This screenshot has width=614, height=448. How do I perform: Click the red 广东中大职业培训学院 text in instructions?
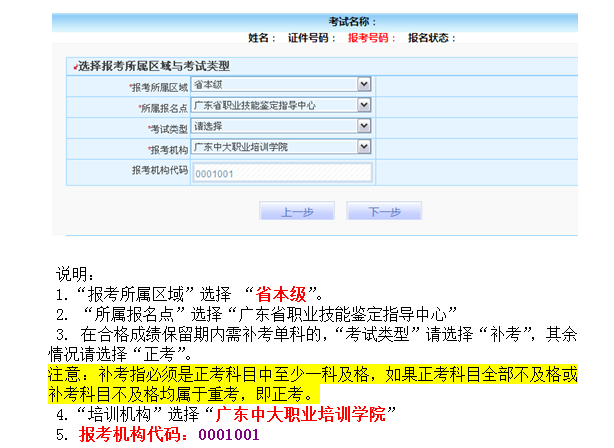tap(300, 414)
